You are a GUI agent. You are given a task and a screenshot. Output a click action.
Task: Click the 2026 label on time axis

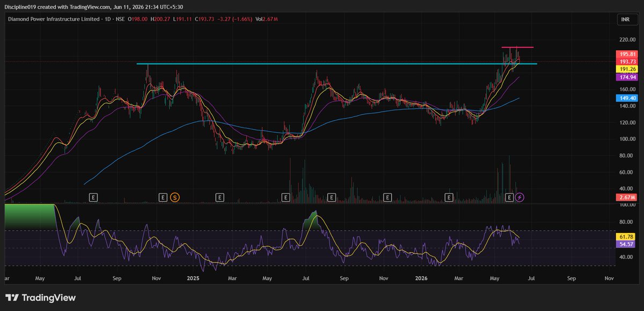click(421, 279)
